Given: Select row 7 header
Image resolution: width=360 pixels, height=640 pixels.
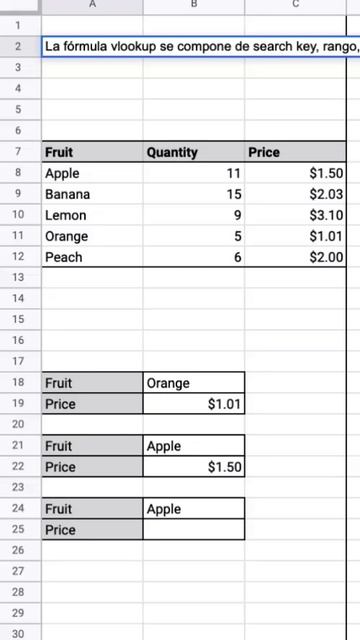Looking at the screenshot, I should pyautogui.click(x=20, y=152).
